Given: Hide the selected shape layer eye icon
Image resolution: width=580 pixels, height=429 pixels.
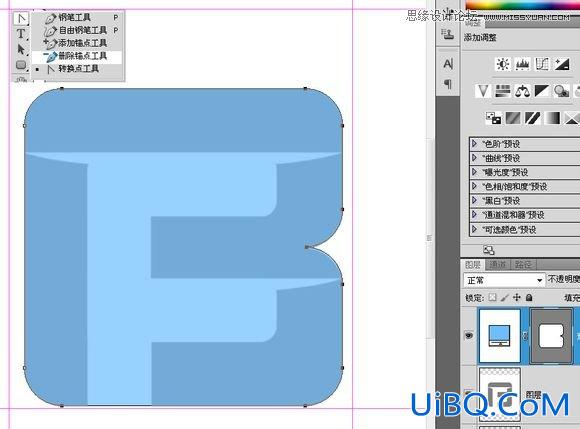Looking at the screenshot, I should point(469,336).
